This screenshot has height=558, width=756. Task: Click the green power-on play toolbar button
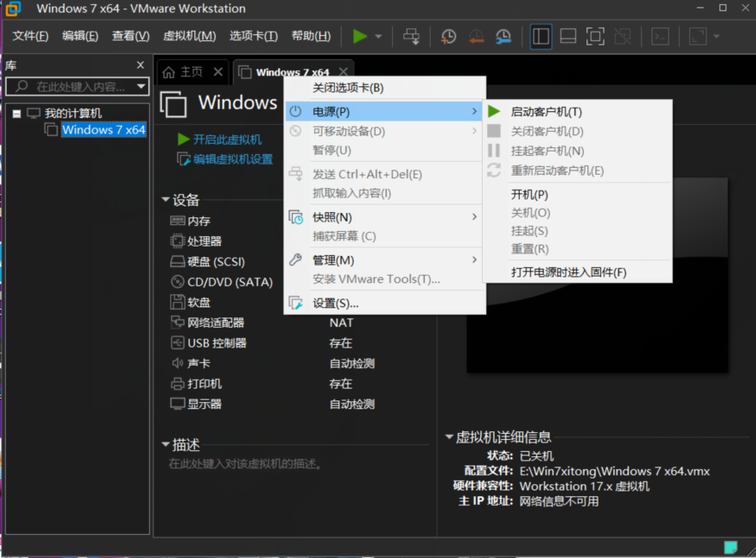[360, 36]
